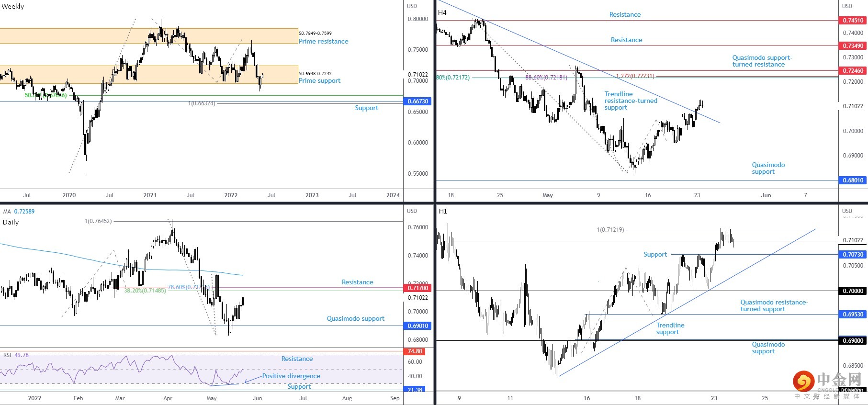Click the 'Resistance' label above 0.71700 on Daily

pos(357,282)
